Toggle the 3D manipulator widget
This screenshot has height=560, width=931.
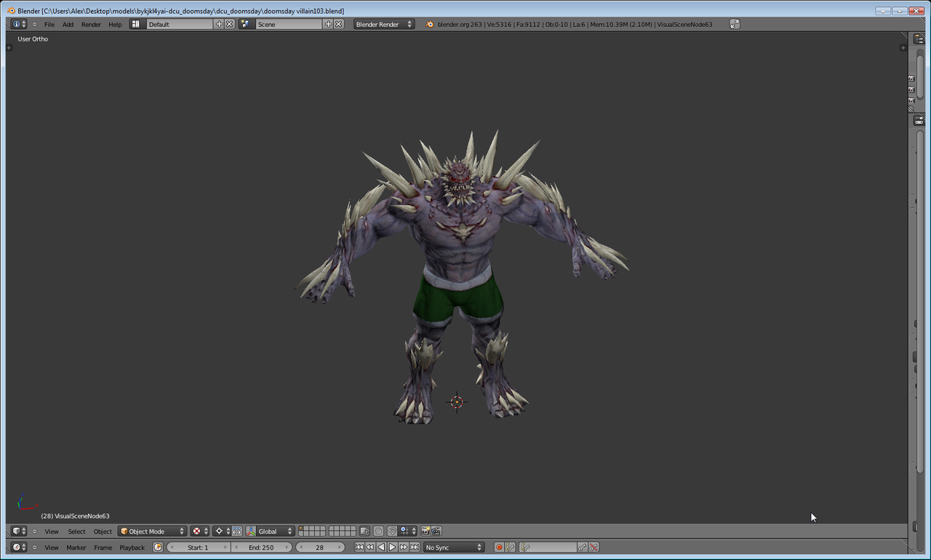251,532
